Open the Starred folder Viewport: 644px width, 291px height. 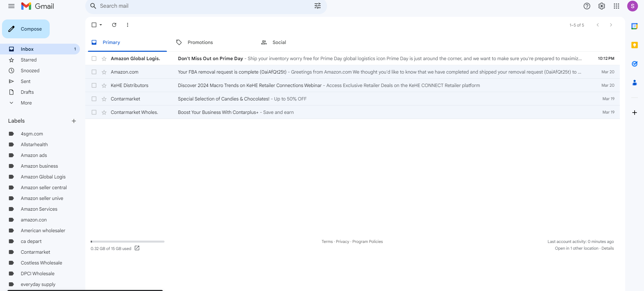pos(40,60)
